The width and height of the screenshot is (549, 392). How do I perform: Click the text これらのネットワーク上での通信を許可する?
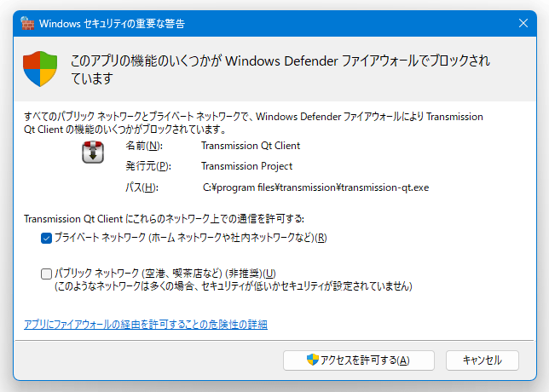click(x=214, y=219)
